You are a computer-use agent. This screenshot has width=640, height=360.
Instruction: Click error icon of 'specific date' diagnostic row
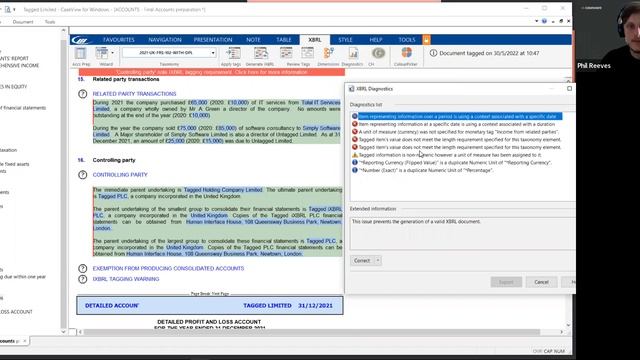click(355, 124)
